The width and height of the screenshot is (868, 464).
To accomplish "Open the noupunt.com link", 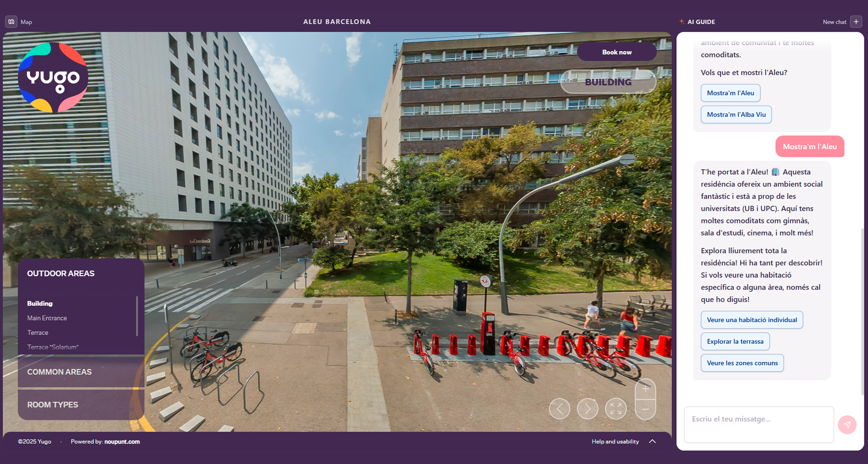I will [x=121, y=441].
